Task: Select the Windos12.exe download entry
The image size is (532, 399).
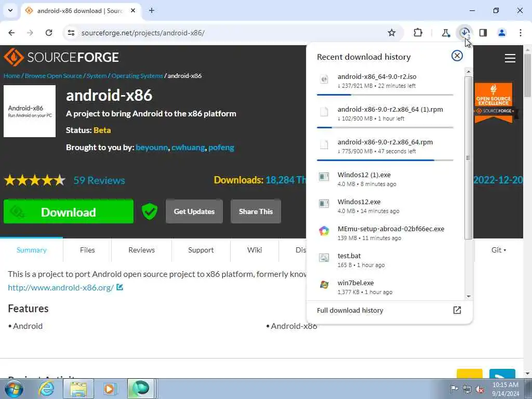Action: 385,206
